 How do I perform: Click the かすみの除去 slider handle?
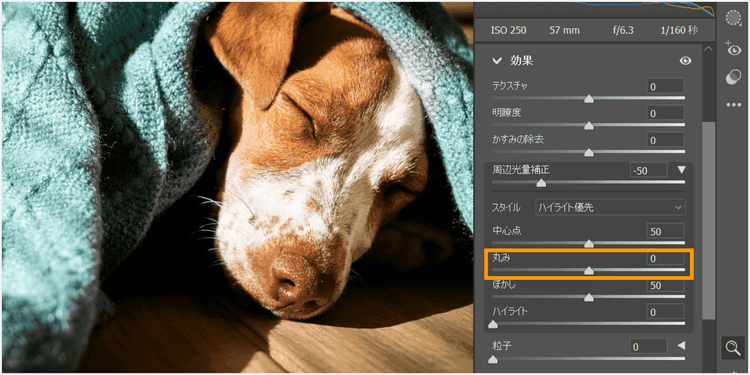click(x=589, y=153)
